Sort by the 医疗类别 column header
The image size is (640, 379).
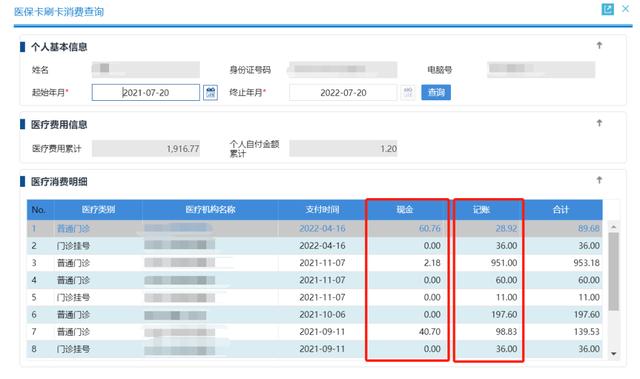pos(98,210)
